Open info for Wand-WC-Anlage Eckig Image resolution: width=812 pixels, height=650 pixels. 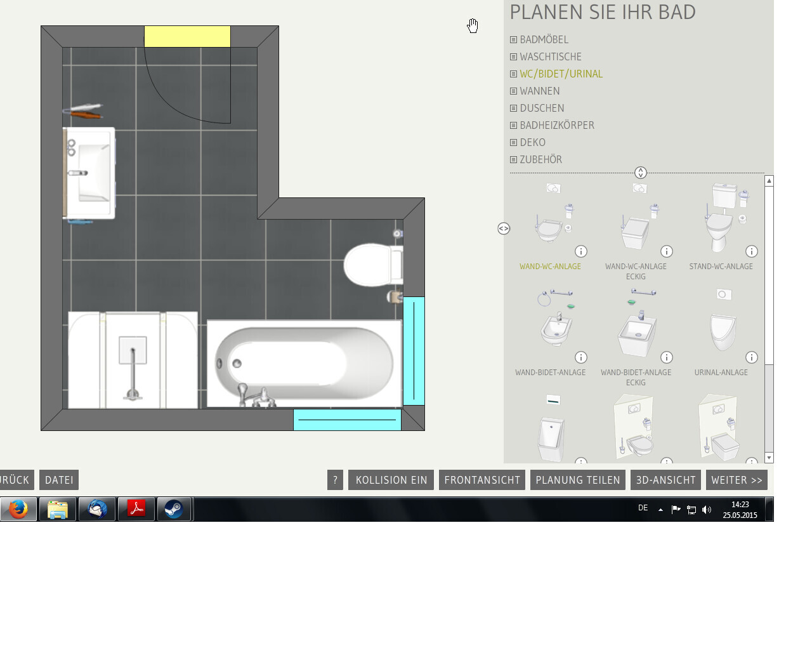coord(666,251)
